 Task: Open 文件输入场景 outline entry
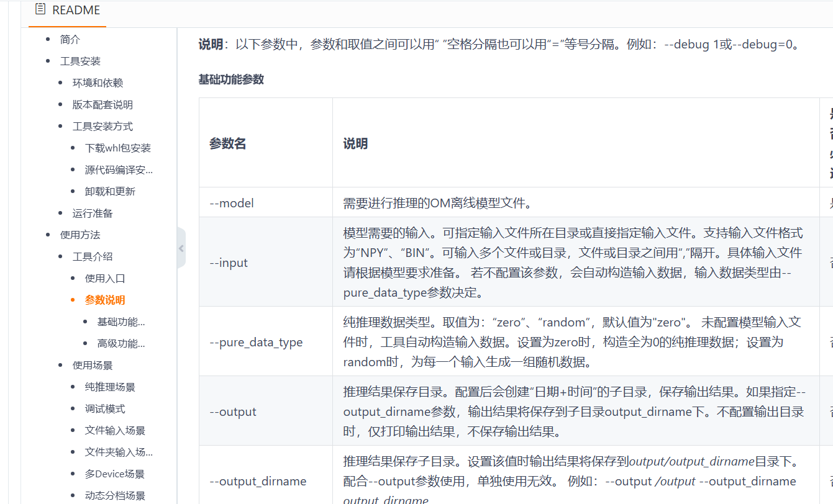point(115,431)
